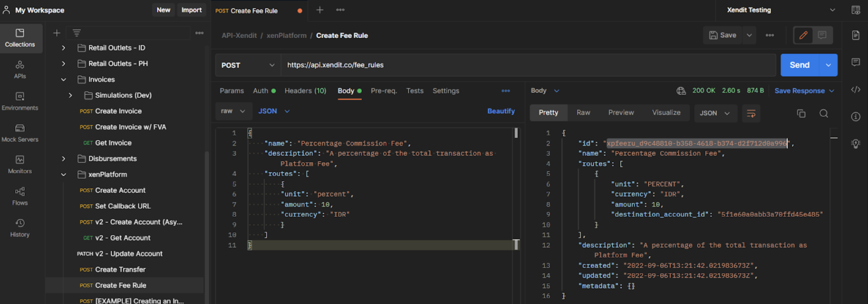Click the filter collections icon
Image resolution: width=868 pixels, height=304 pixels.
point(77,33)
